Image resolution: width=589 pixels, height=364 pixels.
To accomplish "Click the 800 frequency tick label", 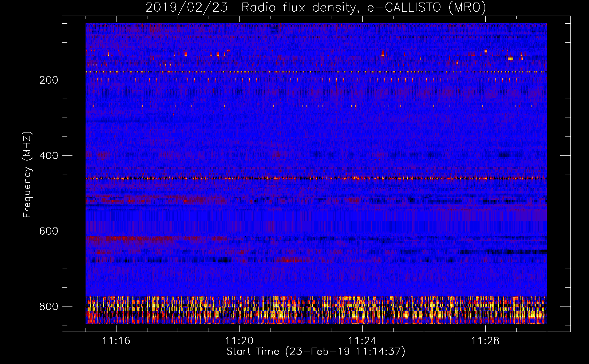I will point(49,306).
